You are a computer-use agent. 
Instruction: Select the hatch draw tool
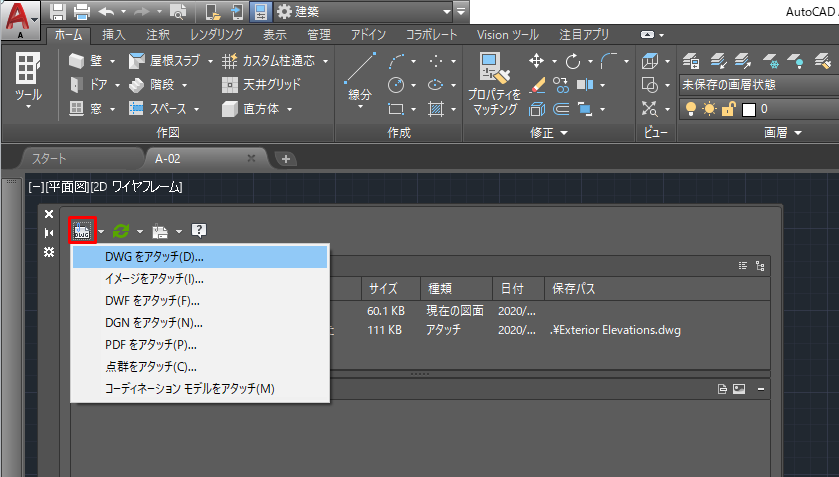point(436,109)
